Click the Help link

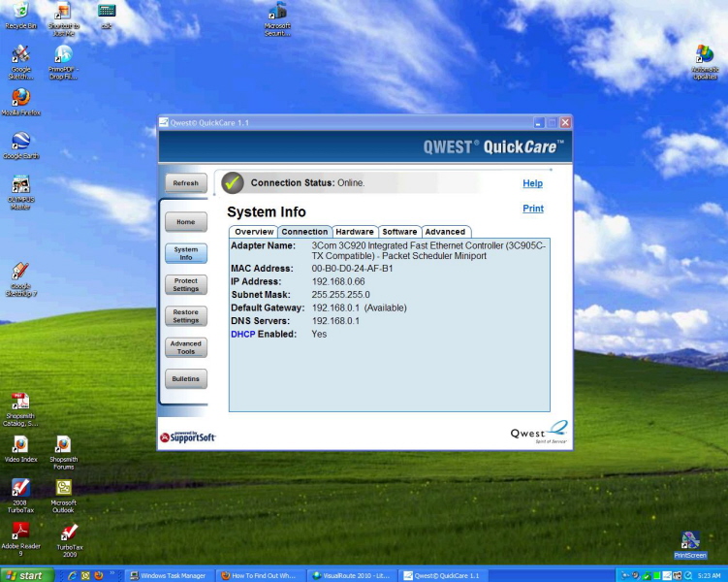(532, 183)
